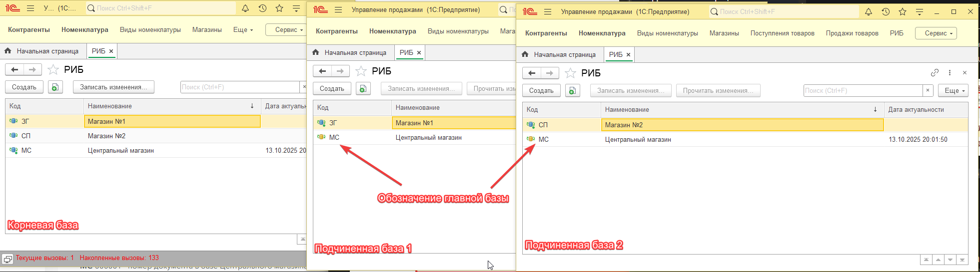Click the notifications bell in the rightmost window
Image resolution: width=980 pixels, height=272 pixels.
pos(869,11)
